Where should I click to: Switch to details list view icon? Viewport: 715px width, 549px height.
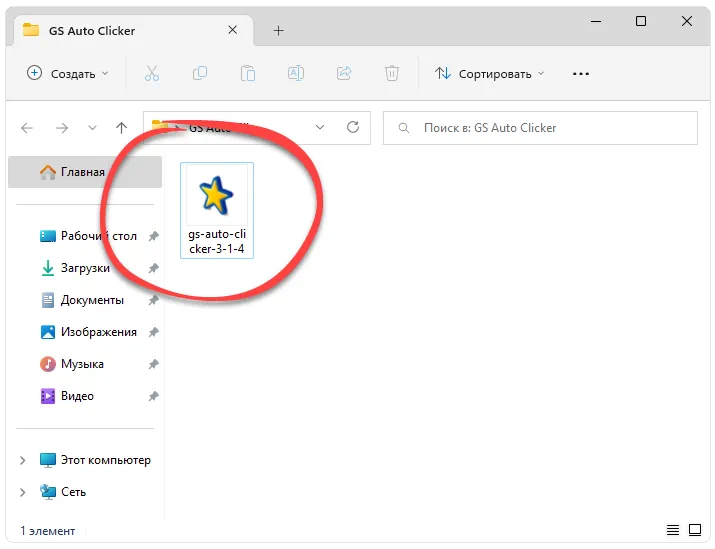tap(673, 529)
